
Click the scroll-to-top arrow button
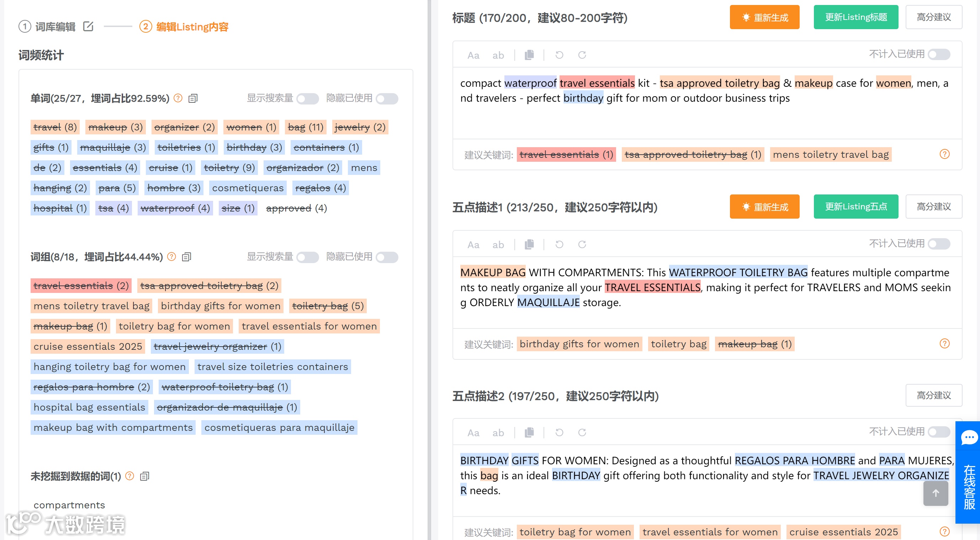pos(936,493)
